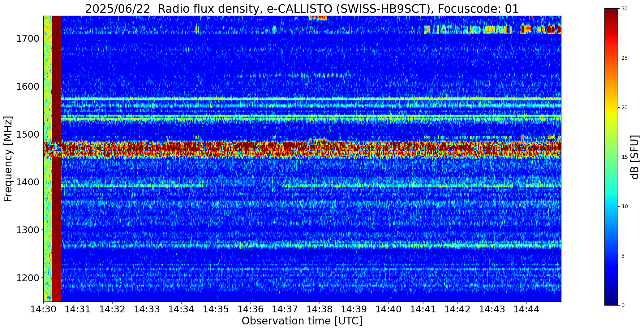Click the 14:44 time tick label
644x330 pixels.
(527, 309)
